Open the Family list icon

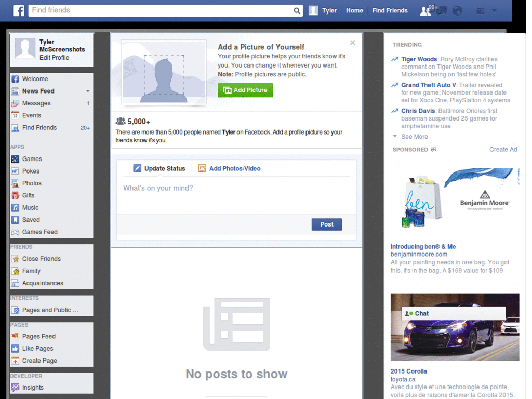15,271
